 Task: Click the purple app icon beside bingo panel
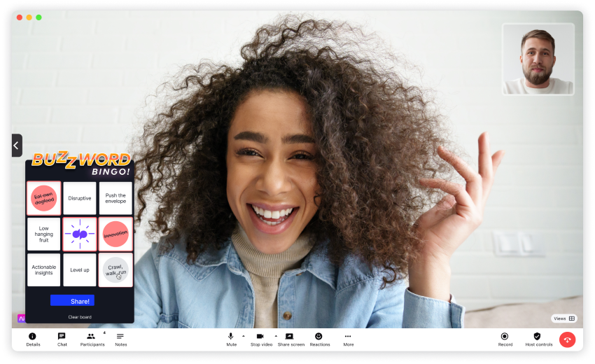(x=21, y=318)
